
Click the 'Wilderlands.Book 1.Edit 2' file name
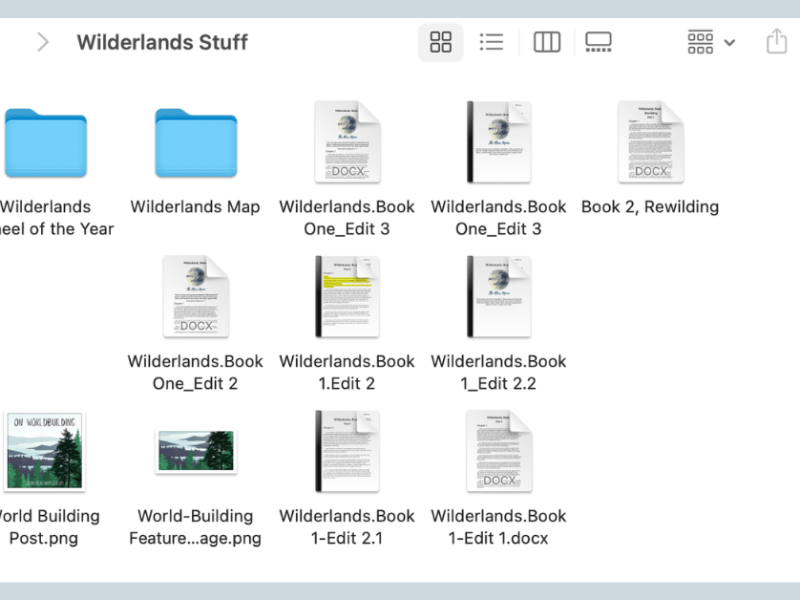(x=347, y=372)
